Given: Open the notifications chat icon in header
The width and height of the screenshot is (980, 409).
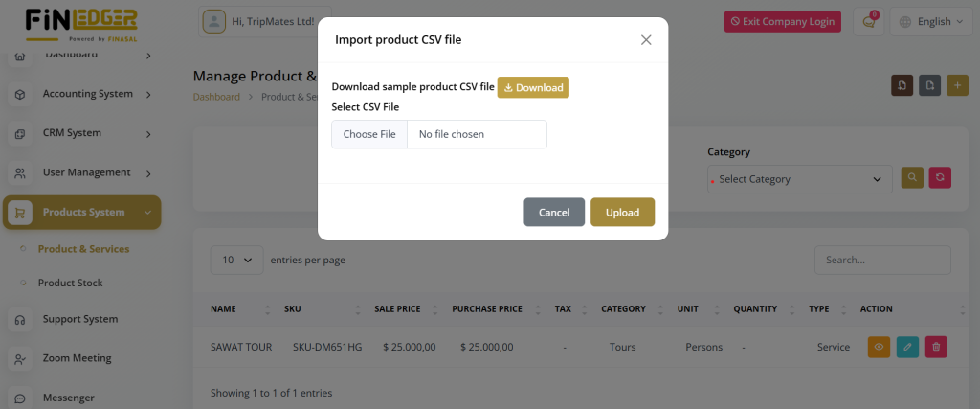Looking at the screenshot, I should (869, 22).
